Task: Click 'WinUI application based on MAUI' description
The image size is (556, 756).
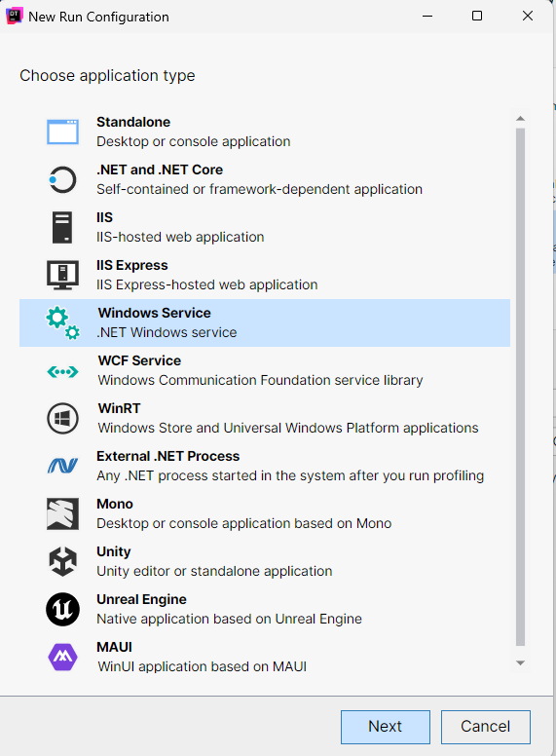Action: [x=202, y=666]
